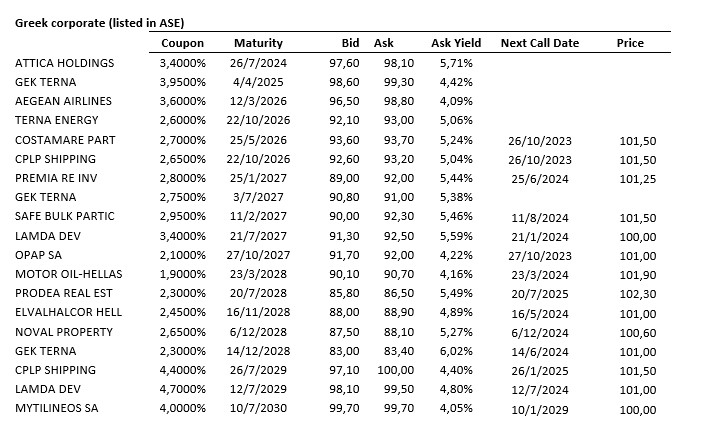Select MOTOR OIL-HELLAS issuer name
Screen dimensions: 716x425
[x=66, y=274]
